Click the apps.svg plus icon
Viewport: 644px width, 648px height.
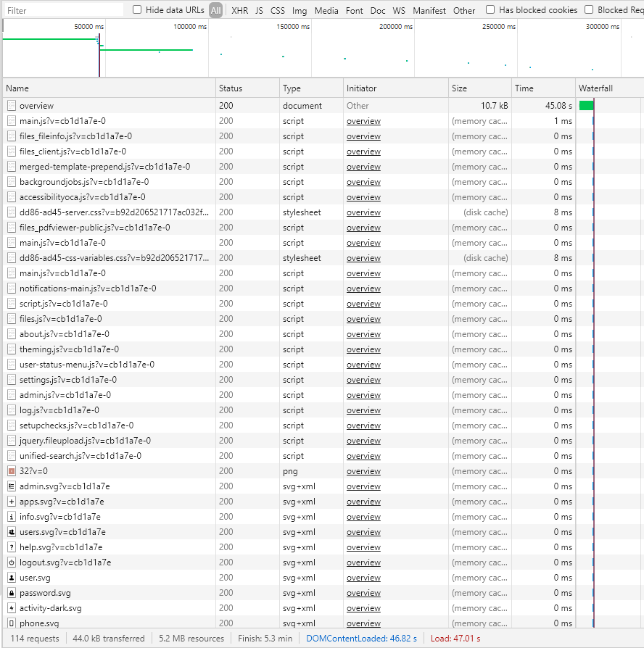click(x=12, y=502)
